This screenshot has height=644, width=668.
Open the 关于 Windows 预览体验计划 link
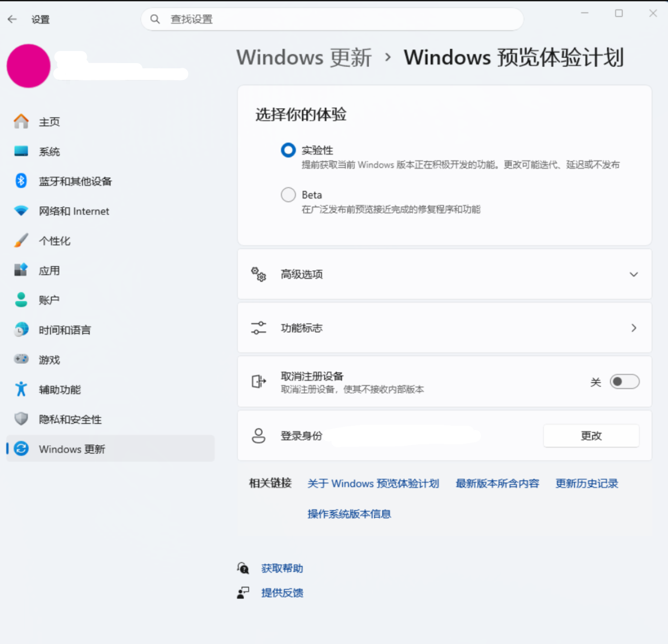373,483
